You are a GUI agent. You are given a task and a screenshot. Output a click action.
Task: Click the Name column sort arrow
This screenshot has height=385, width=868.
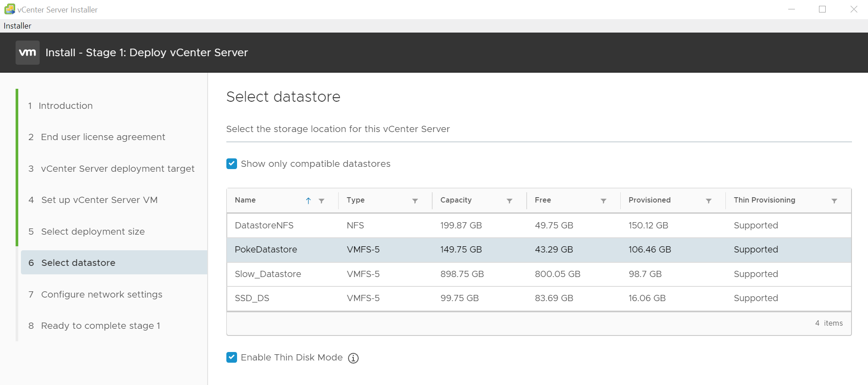[308, 201]
